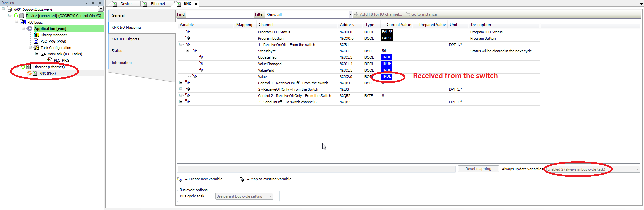The image size is (644, 210).
Task: Switch to the Ethernet tab
Action: coord(158,4)
